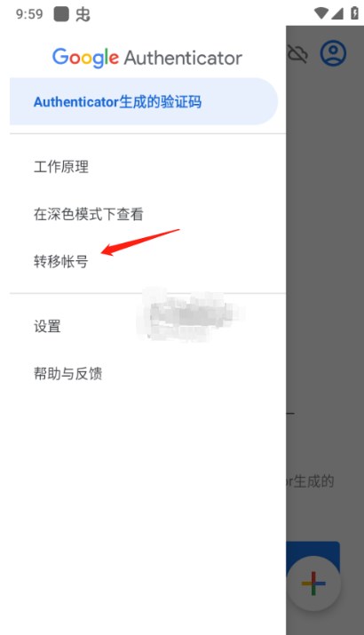The width and height of the screenshot is (364, 635).
Task: Tap the colorful plus add-code button
Action: pyautogui.click(x=313, y=583)
